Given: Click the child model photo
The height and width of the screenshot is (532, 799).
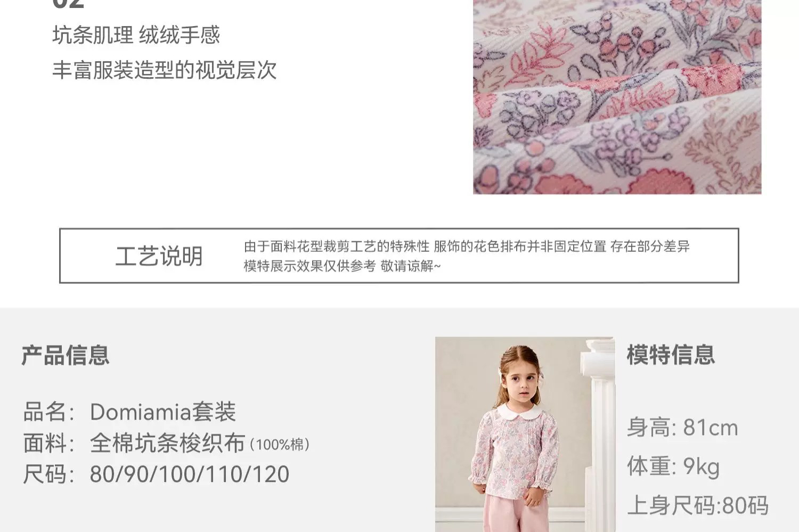Looking at the screenshot, I should coord(525,434).
